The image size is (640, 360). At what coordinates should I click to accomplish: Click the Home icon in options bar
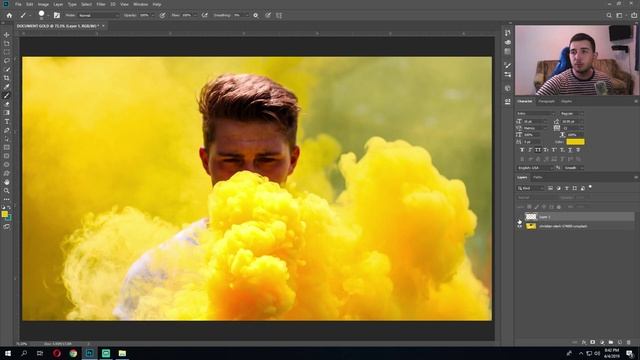pyautogui.click(x=9, y=15)
